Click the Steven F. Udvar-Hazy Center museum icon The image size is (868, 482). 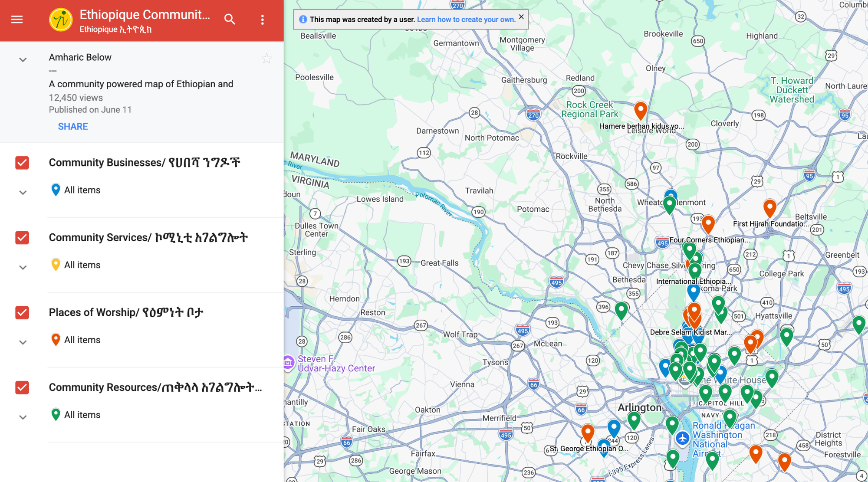tap(288, 363)
